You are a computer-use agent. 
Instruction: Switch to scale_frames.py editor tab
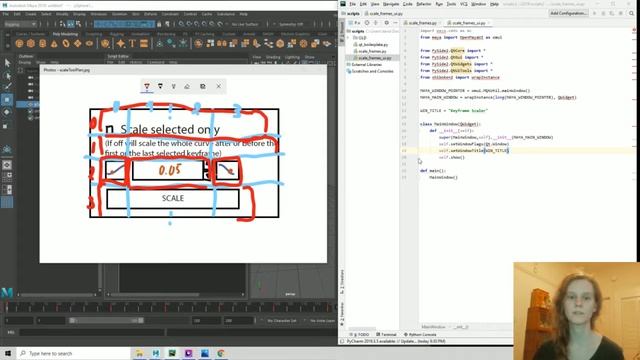pyautogui.click(x=422, y=23)
